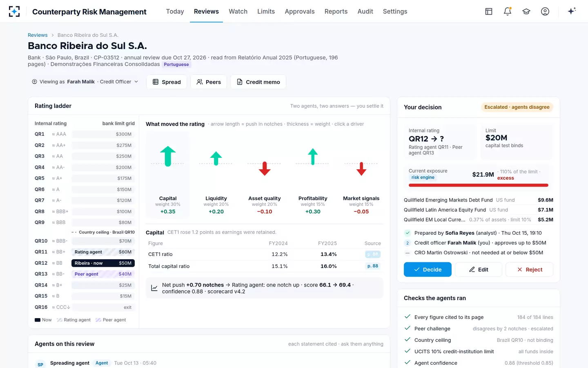Switch to the Today tab
The width and height of the screenshot is (588, 368).
click(x=175, y=11)
